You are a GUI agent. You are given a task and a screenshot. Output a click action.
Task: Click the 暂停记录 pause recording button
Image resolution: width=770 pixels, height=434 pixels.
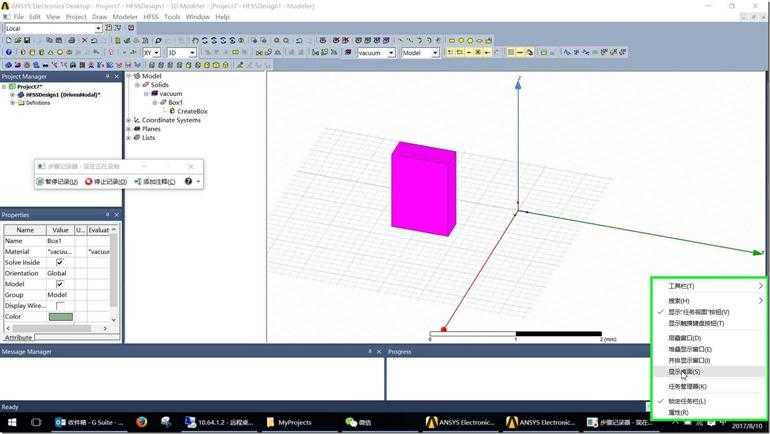point(57,182)
